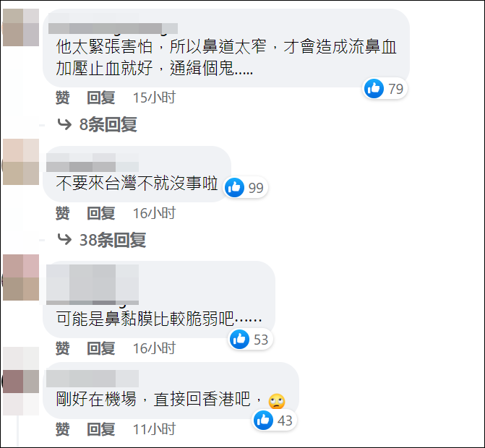Click the reply arrow icon beside 38条回复

64,240
